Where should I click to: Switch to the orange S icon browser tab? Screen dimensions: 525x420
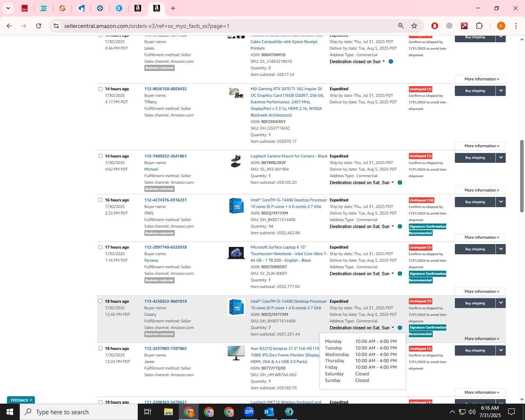tap(62, 8)
